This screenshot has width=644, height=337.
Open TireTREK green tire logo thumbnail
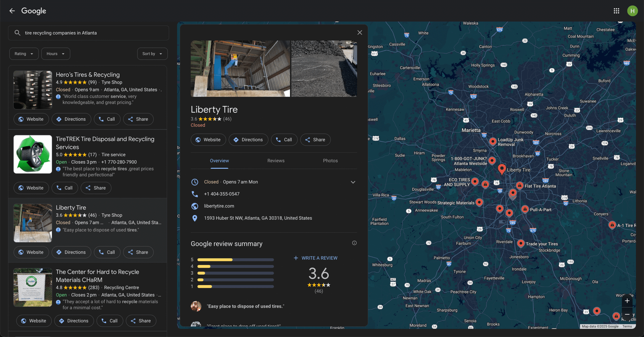click(x=33, y=154)
